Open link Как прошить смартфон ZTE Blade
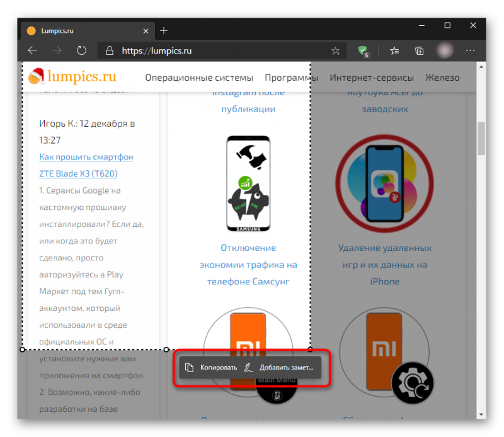This screenshot has height=437, width=504. pyautogui.click(x=86, y=165)
